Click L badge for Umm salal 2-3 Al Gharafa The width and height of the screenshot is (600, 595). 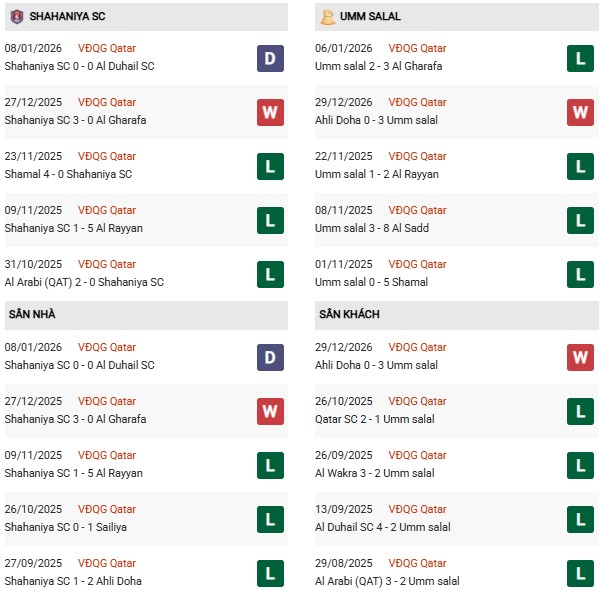581,58
